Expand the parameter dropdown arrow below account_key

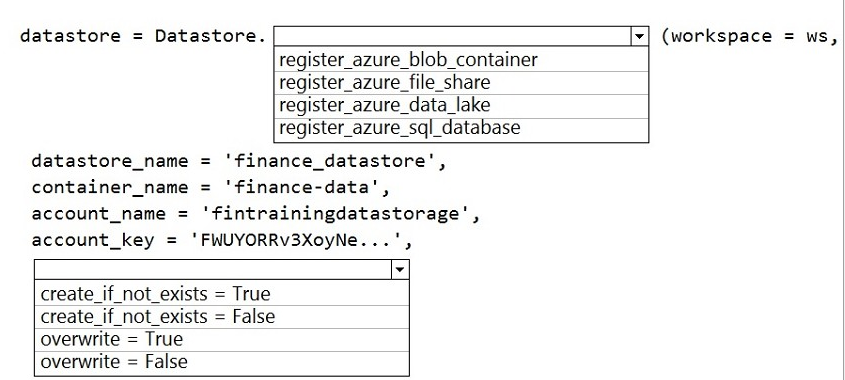tap(400, 270)
